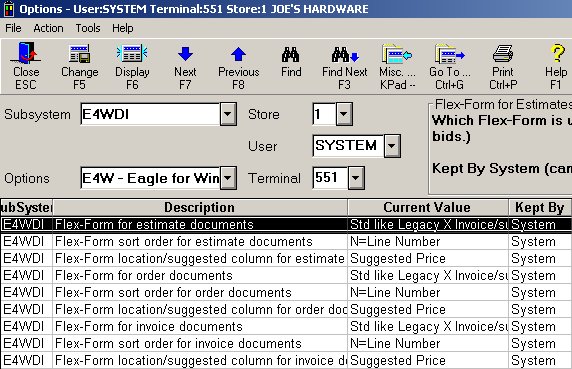Click the Find binoculars icon
The height and width of the screenshot is (369, 572).
[291, 55]
